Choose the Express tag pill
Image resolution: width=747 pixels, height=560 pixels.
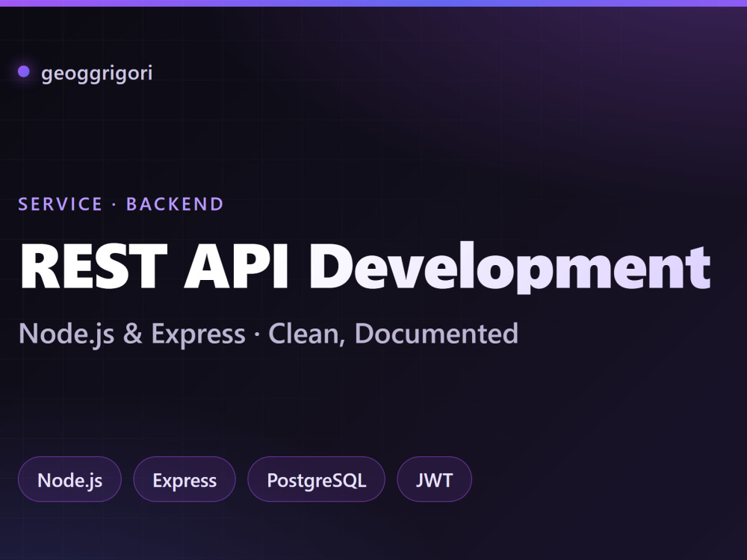(185, 479)
